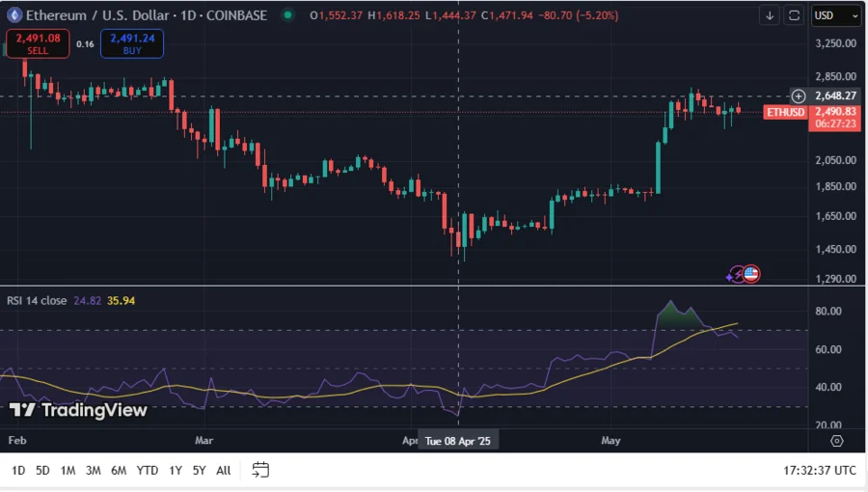Select the YTD time range
This screenshot has height=492, width=868.
coord(148,471)
